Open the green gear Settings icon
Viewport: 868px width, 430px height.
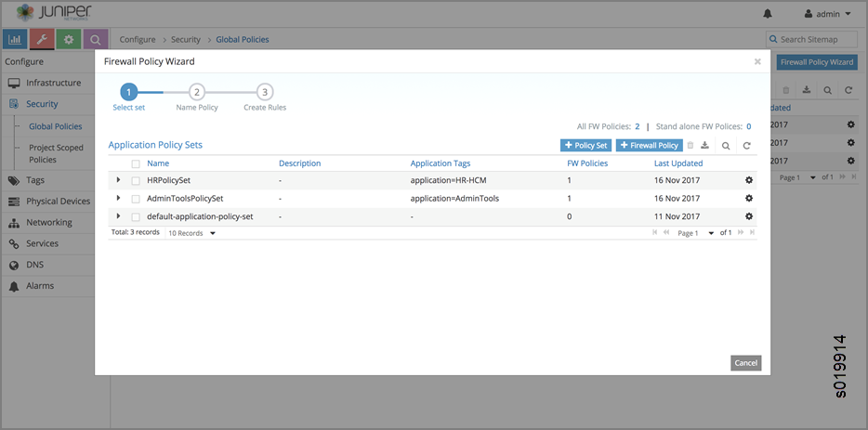point(69,39)
